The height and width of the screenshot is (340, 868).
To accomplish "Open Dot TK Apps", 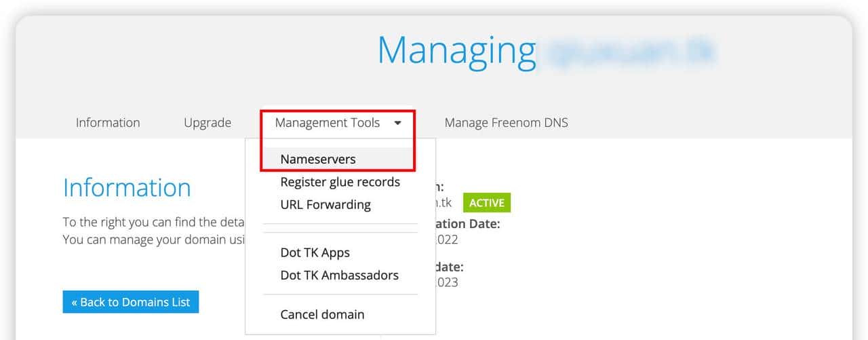I will point(315,252).
